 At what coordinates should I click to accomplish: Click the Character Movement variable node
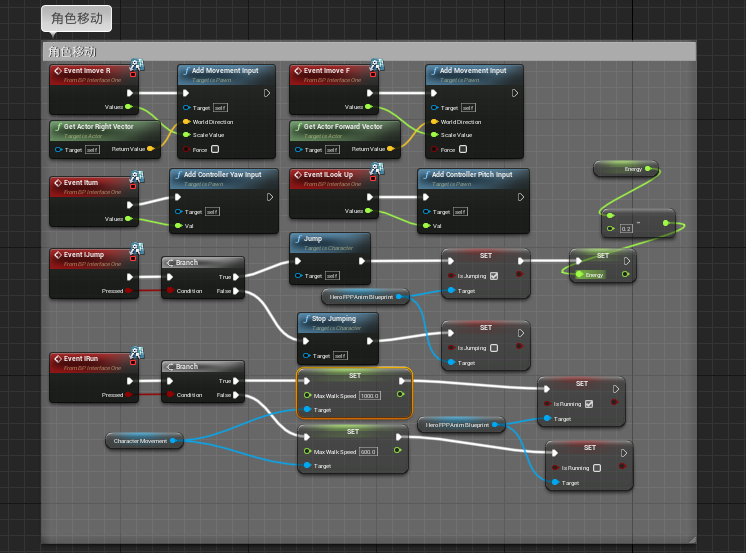144,441
